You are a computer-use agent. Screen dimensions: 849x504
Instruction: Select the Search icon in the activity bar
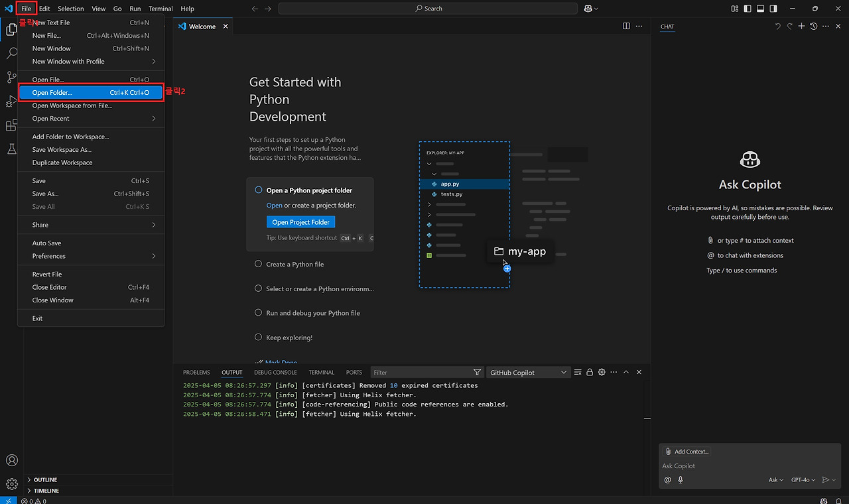click(x=11, y=53)
